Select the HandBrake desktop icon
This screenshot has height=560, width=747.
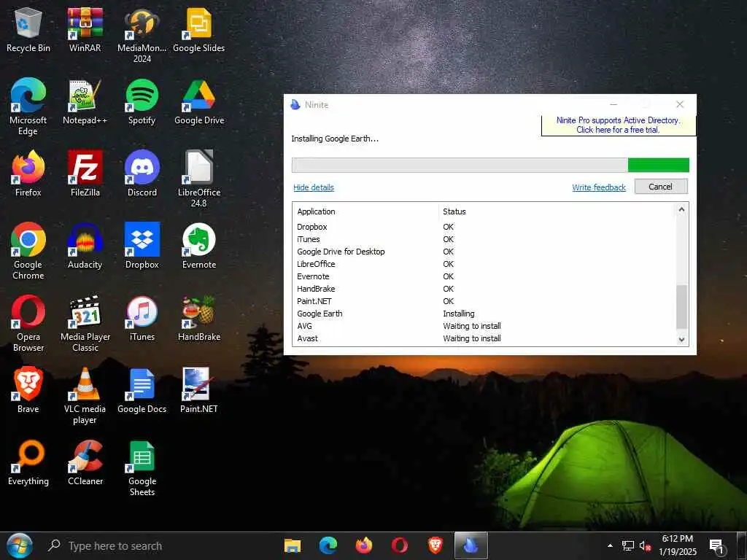tap(198, 319)
